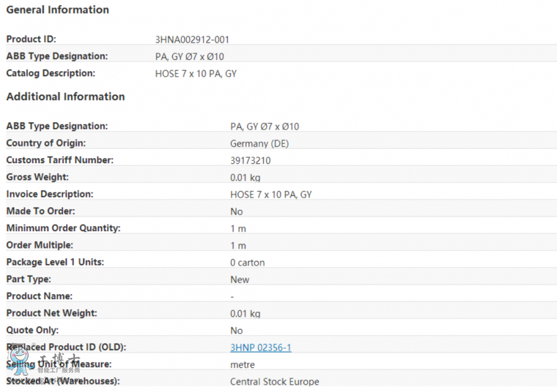Click the Country of Origin value Germany (DE)
The width and height of the screenshot is (557, 392).
click(259, 143)
